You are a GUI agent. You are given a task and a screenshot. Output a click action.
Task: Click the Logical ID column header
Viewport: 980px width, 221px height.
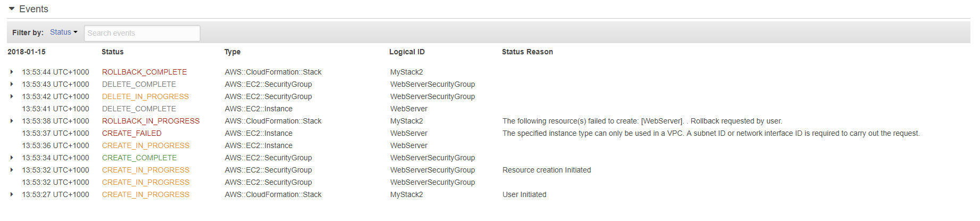pos(407,52)
